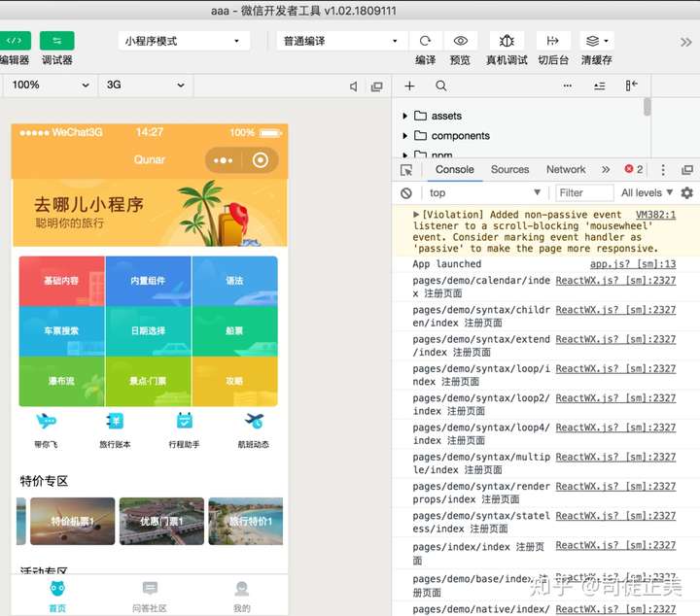Image resolution: width=700 pixels, height=616 pixels.
Task: Open the 清缓存 clear cache menu
Action: [596, 41]
